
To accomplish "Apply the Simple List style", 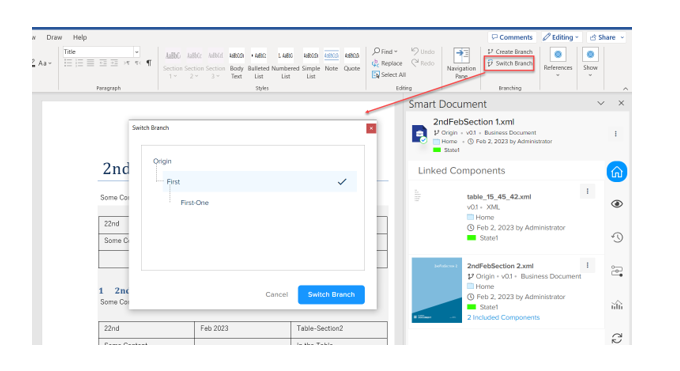I will [x=311, y=63].
